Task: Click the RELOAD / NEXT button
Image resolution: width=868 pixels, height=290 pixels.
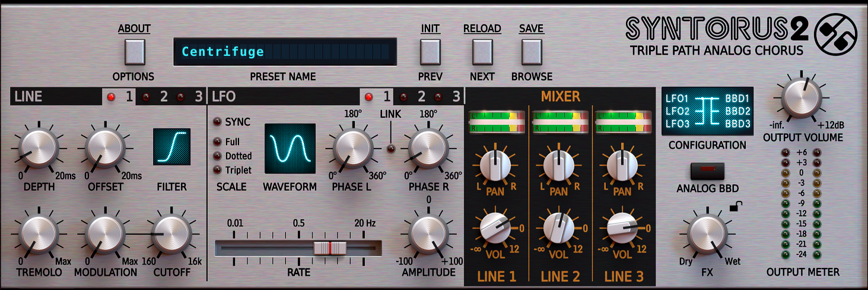Action: coord(482,52)
